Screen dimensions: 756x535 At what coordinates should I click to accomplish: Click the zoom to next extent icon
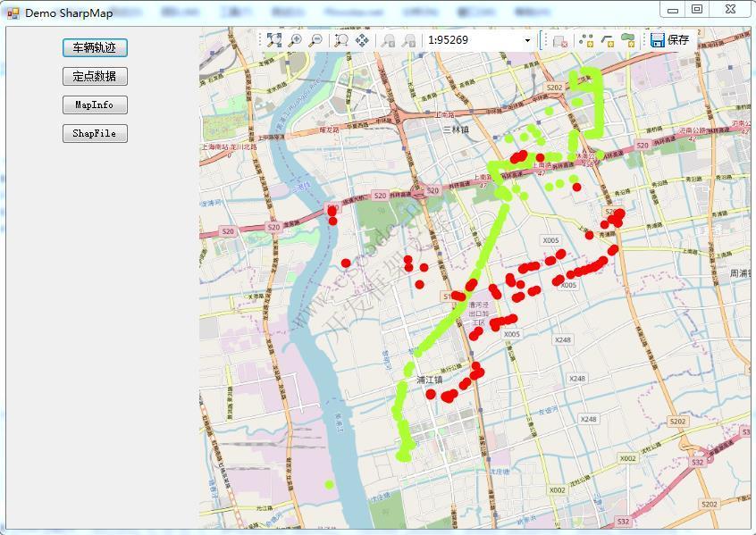click(410, 39)
